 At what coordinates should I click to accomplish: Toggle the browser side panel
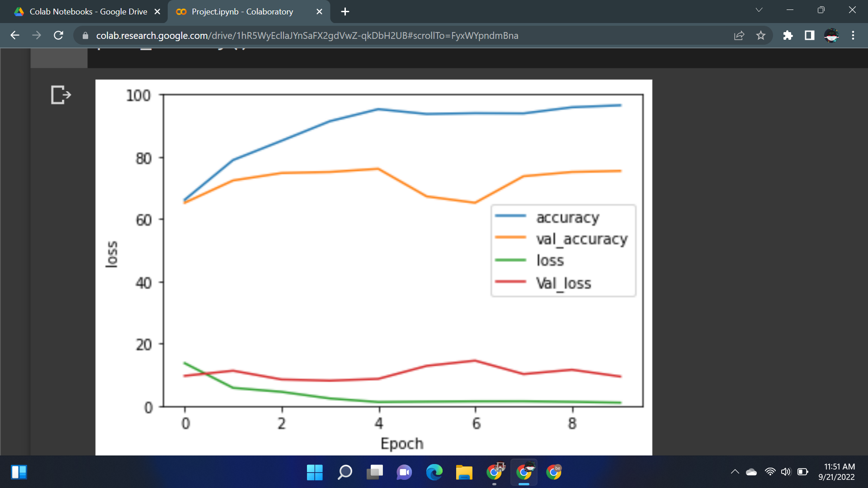click(810, 35)
